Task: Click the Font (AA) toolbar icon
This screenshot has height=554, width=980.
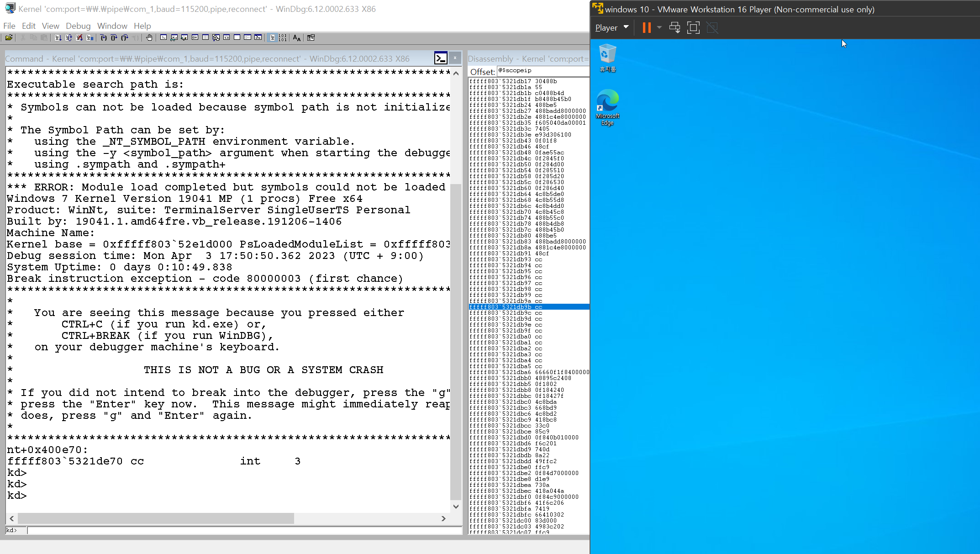Action: pyautogui.click(x=297, y=38)
